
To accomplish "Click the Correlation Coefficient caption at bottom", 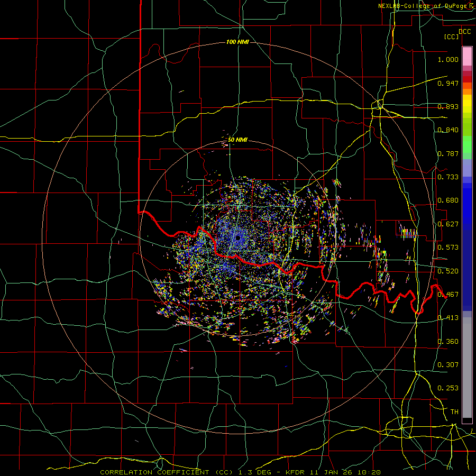I will 241,472.
